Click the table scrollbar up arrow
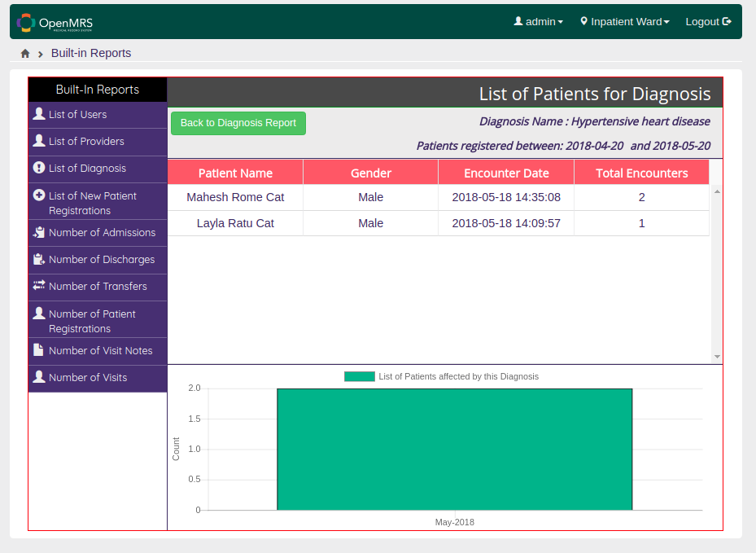The height and width of the screenshot is (553, 756). 717,191
